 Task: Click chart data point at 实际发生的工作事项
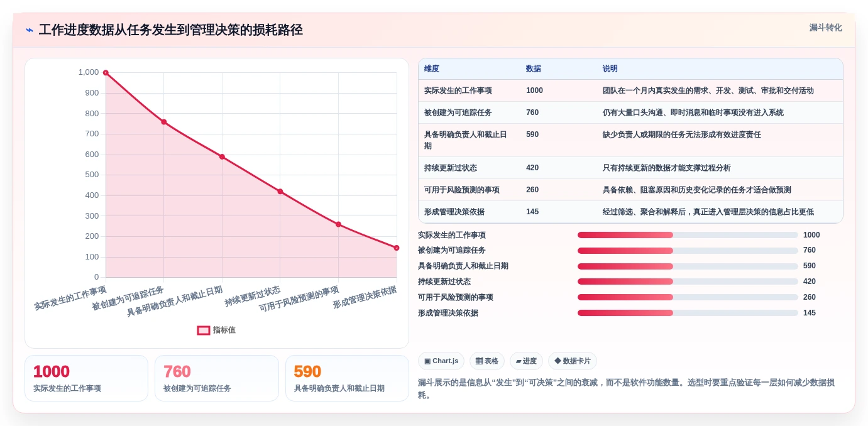pyautogui.click(x=106, y=73)
